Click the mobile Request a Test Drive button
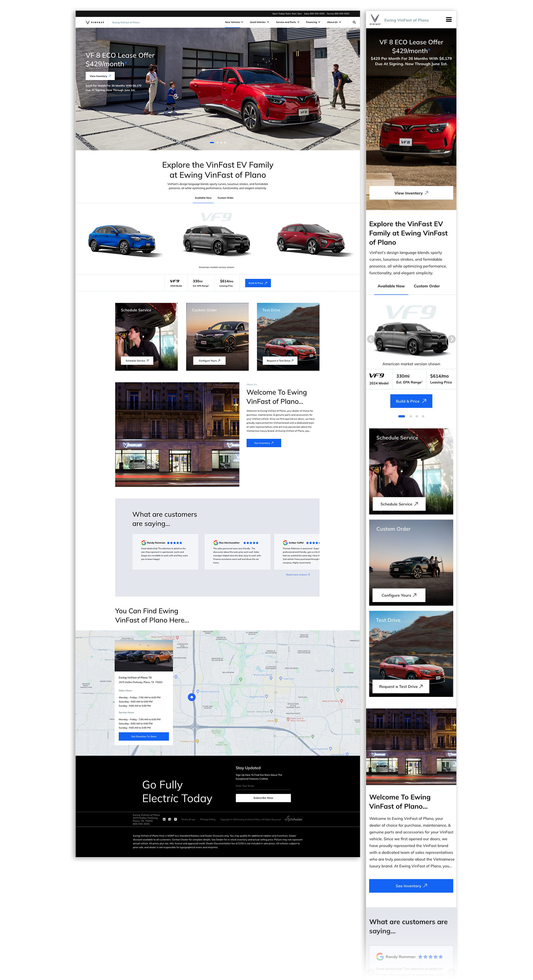 (400, 686)
